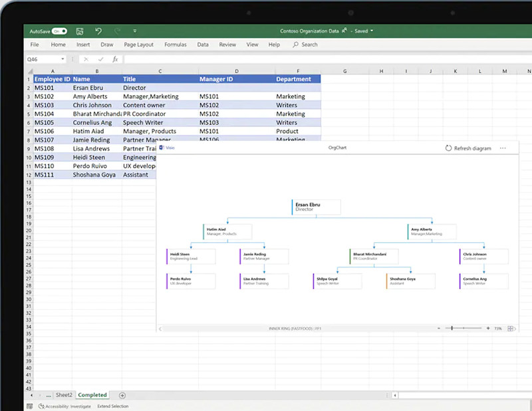
Task: Open the Data tab
Action: click(203, 45)
